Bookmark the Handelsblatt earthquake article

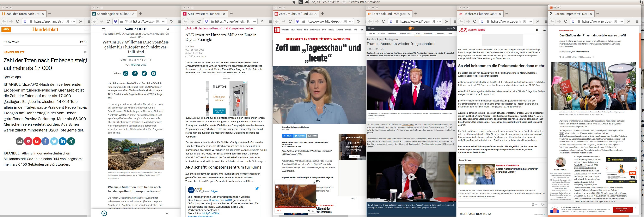(x=85, y=52)
